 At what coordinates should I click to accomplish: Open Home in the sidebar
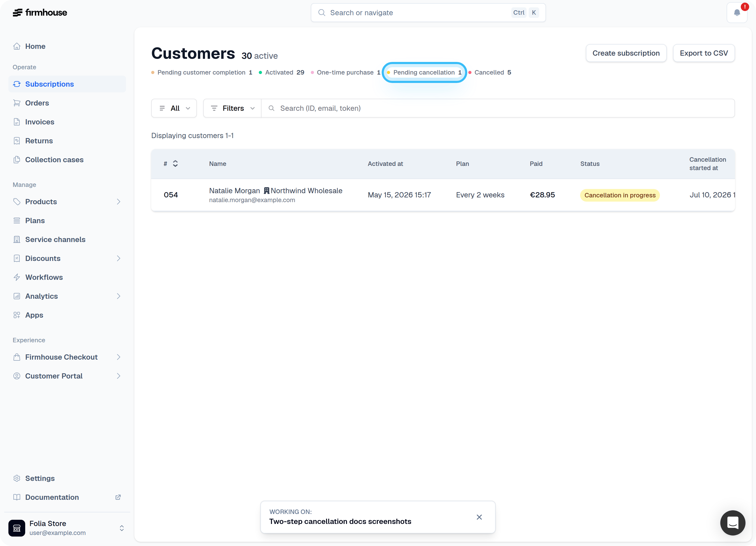click(x=67, y=46)
